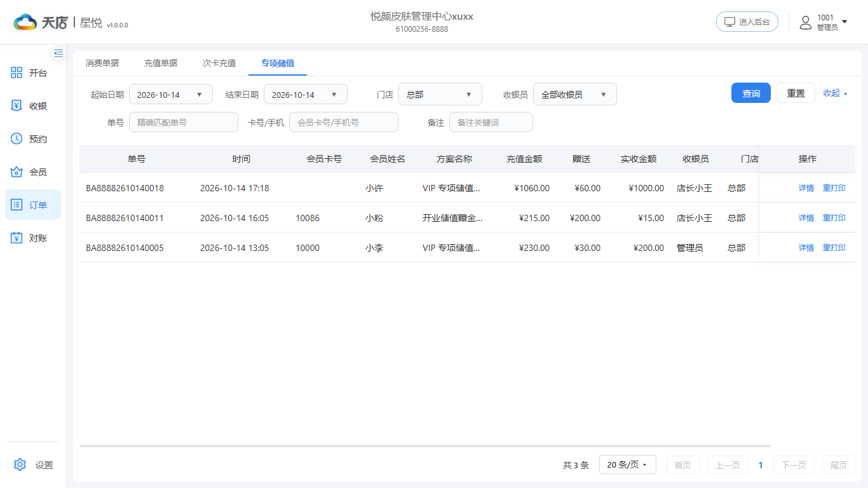
Task: Open the 收银员 全部收银员 dropdown
Action: [575, 94]
